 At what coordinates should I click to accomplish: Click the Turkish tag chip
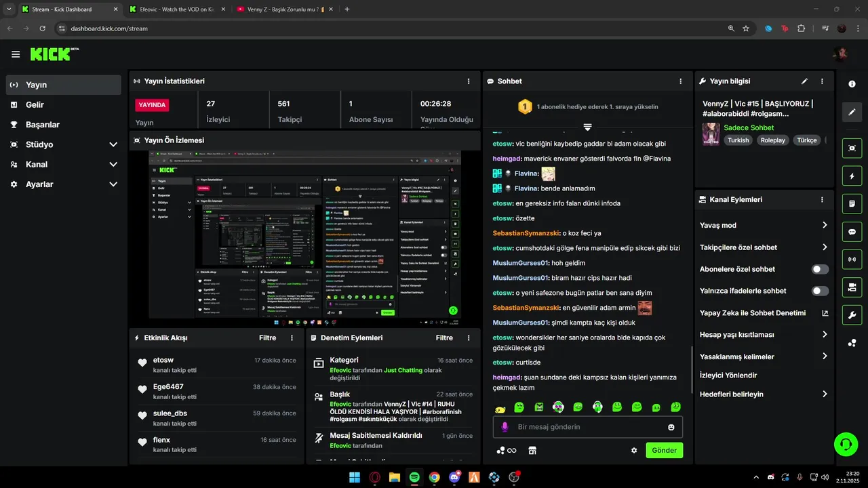[738, 140]
